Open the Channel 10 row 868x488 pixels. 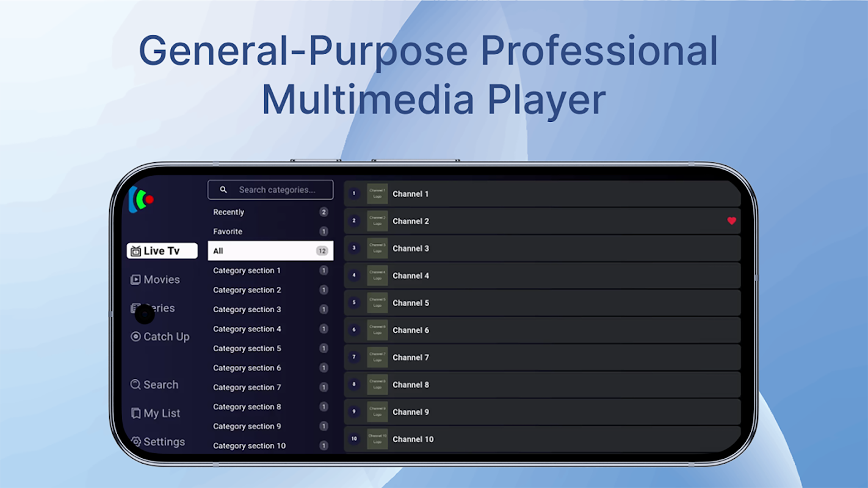pyautogui.click(x=542, y=439)
